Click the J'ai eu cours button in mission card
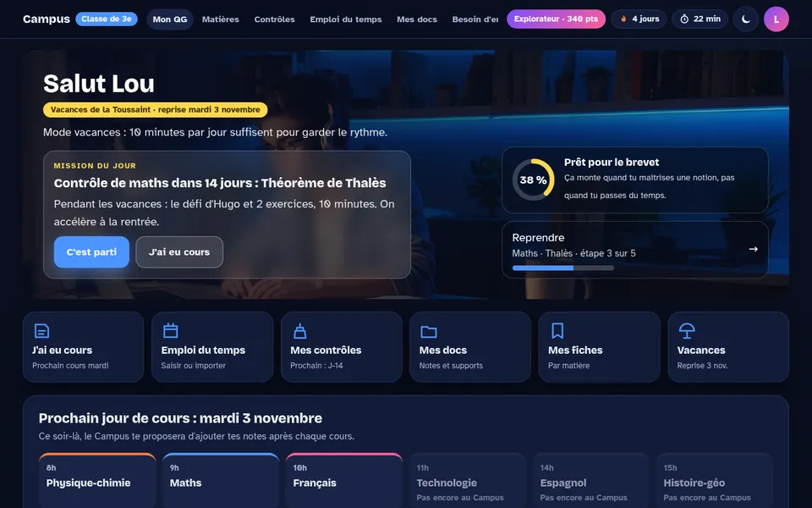Viewport: 812px width, 508px height. (179, 252)
